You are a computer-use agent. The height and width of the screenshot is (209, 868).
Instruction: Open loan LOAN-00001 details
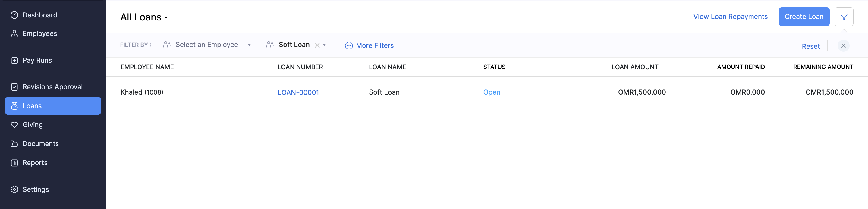[x=298, y=92]
